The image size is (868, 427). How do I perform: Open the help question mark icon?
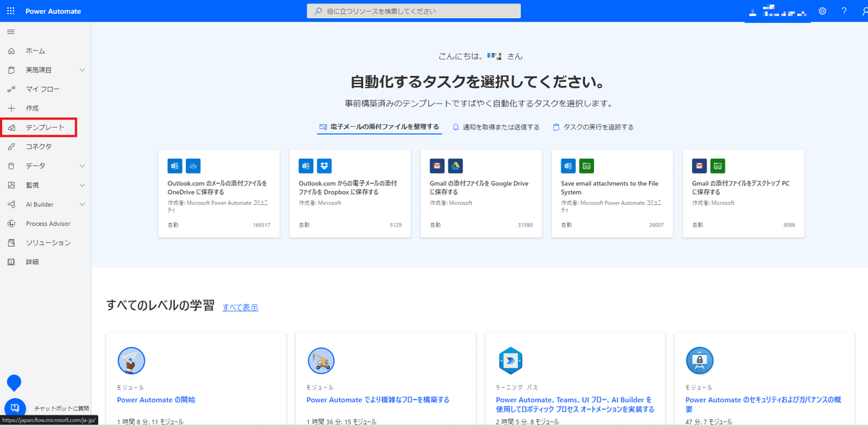(x=843, y=11)
